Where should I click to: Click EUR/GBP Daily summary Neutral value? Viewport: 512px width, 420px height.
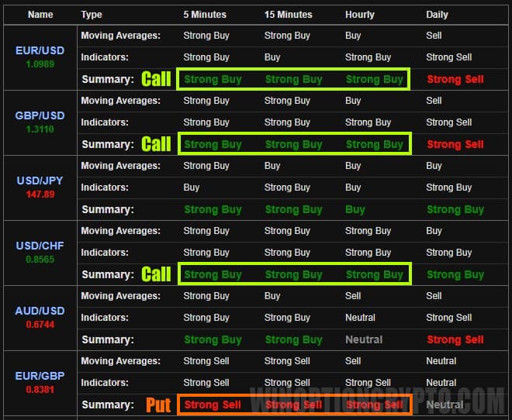[x=445, y=405]
